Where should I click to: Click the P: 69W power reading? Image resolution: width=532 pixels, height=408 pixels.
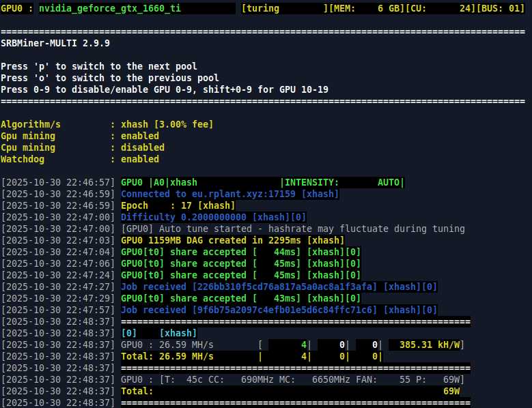click(x=438, y=379)
